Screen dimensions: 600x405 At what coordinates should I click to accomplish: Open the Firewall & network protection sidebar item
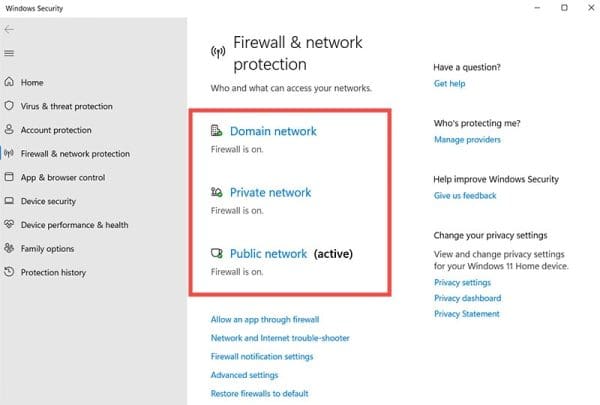click(75, 154)
